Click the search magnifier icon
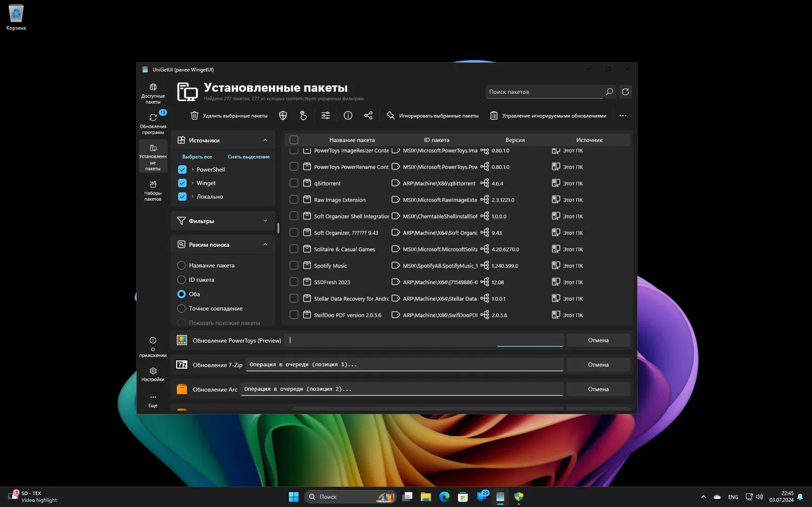Screen dimensions: 812x507 (x=609, y=92)
